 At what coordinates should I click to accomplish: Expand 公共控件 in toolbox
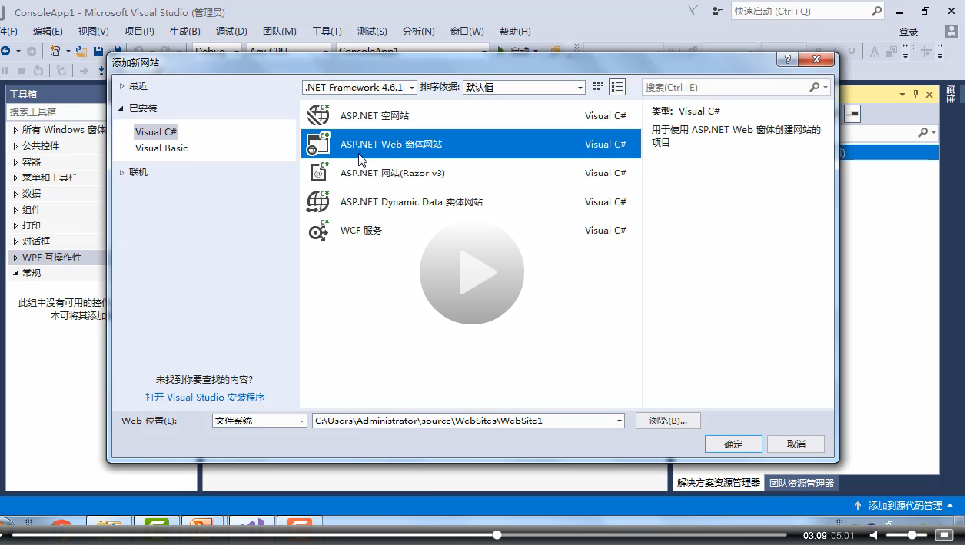tap(16, 146)
